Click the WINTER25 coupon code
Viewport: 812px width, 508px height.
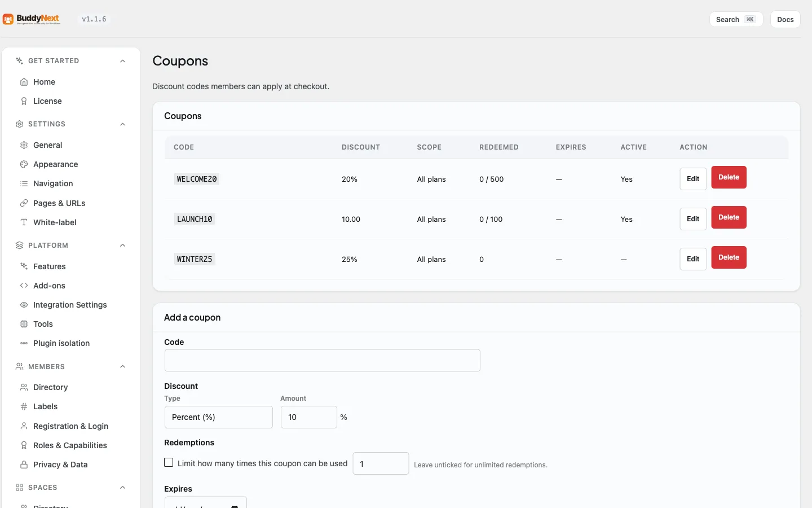tap(195, 259)
